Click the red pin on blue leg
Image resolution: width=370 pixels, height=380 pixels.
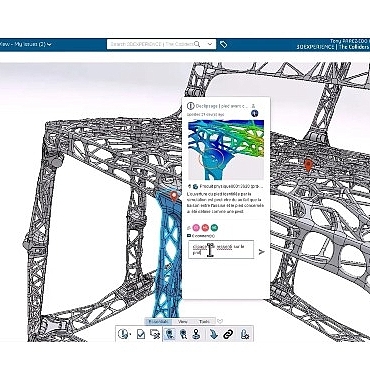(173, 196)
